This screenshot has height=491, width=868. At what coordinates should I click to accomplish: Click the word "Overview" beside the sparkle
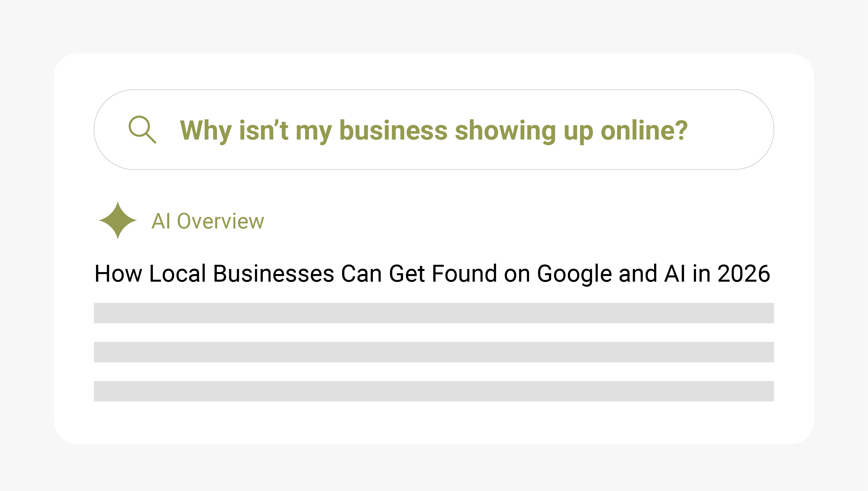pos(221,221)
